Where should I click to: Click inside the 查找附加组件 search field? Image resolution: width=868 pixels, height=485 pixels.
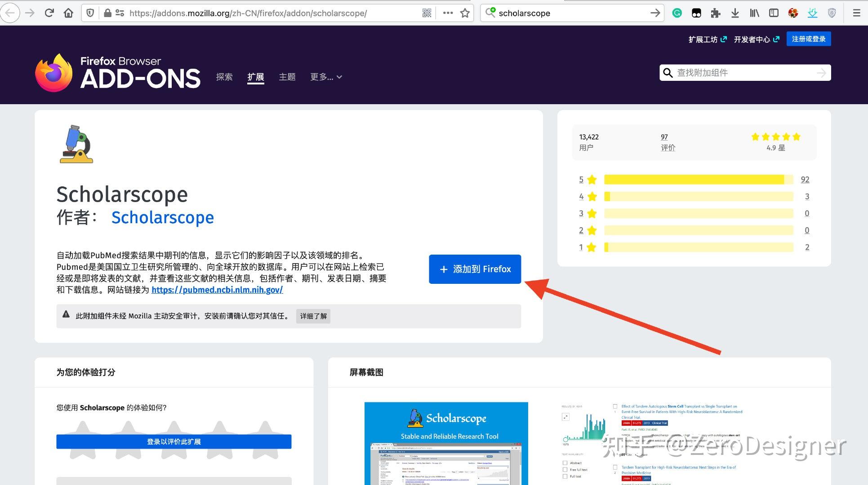point(737,73)
